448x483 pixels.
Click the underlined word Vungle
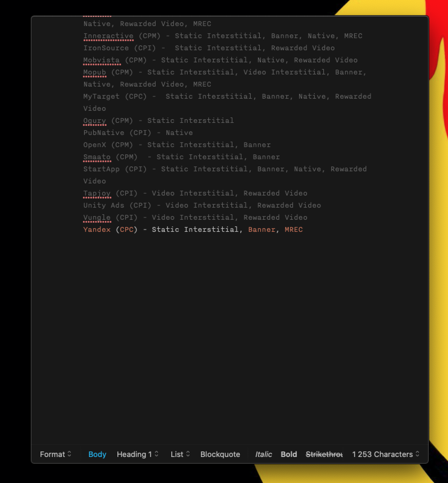[97, 217]
